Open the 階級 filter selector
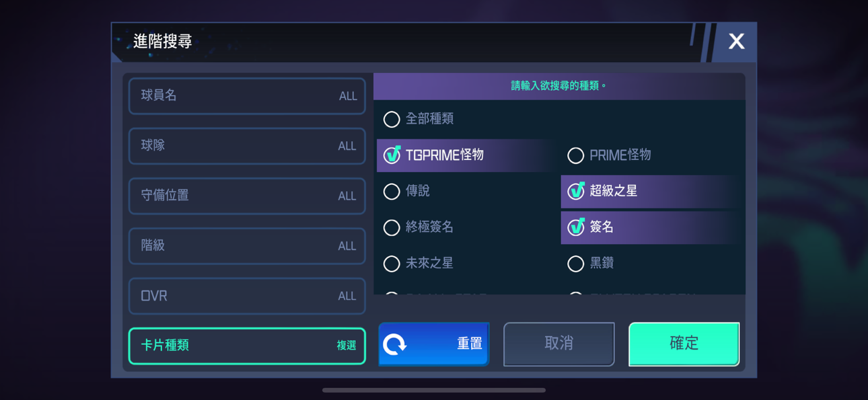This screenshot has width=868, height=400. coord(247,246)
